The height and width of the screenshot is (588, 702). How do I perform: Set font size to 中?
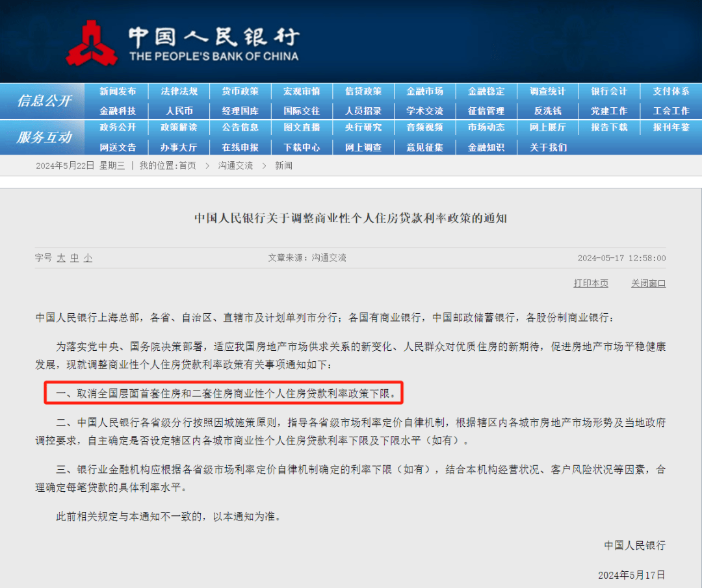pos(75,258)
